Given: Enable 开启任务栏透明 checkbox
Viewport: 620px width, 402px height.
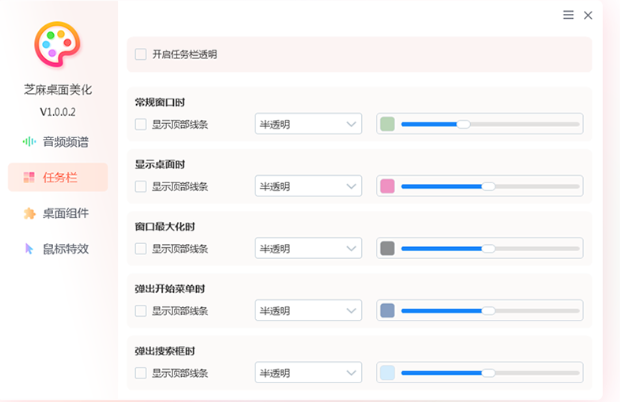Looking at the screenshot, I should tap(141, 54).
